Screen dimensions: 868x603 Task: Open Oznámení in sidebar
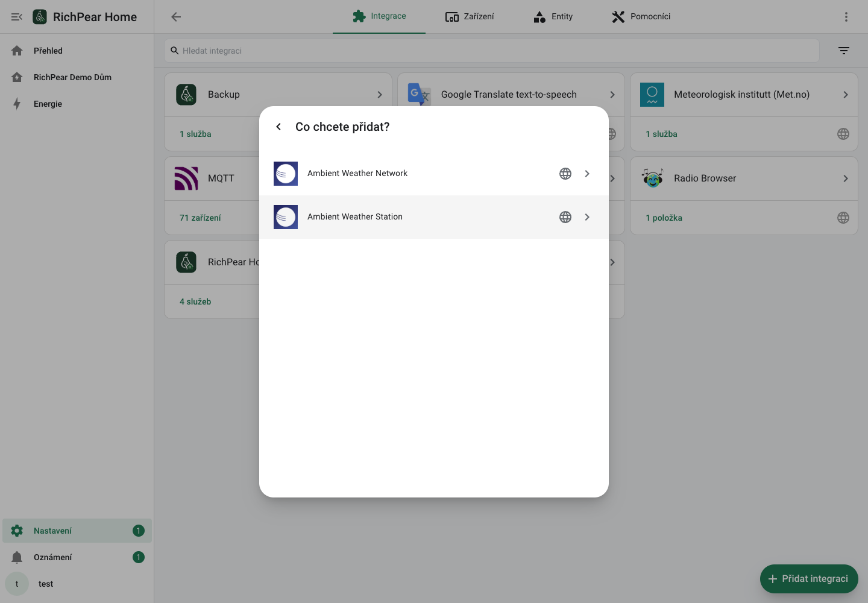point(77,557)
